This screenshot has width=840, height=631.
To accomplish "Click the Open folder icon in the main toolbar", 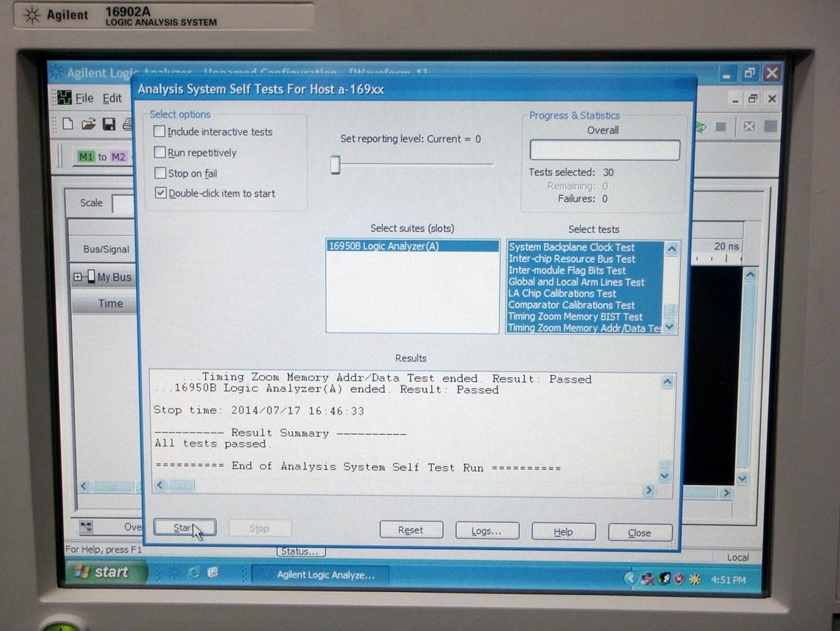I will click(x=88, y=124).
